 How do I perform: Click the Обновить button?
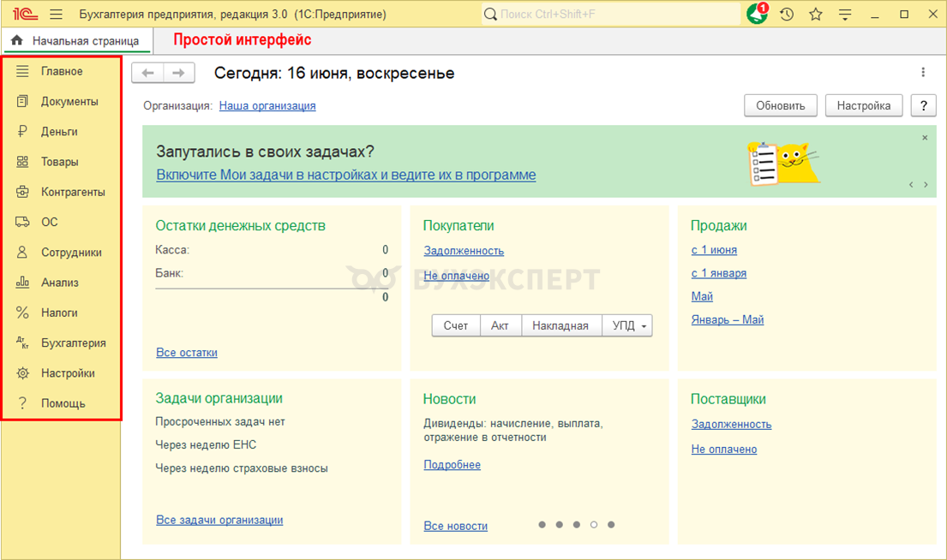(780, 105)
